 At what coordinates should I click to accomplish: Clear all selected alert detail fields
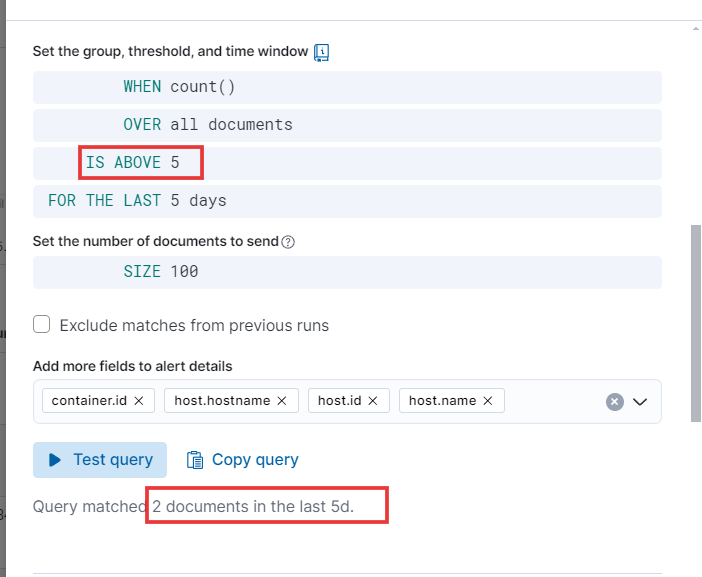point(615,402)
